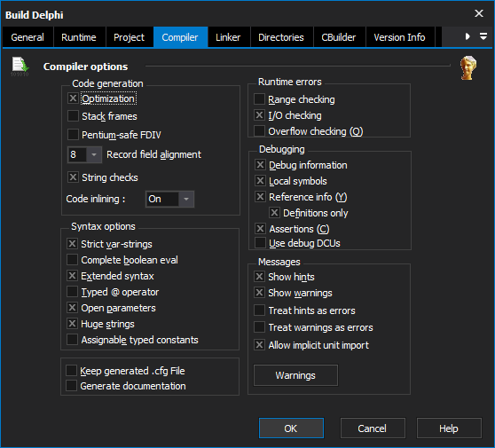The image size is (495, 448).
Task: Switch to the Version Info tab
Action: point(400,37)
